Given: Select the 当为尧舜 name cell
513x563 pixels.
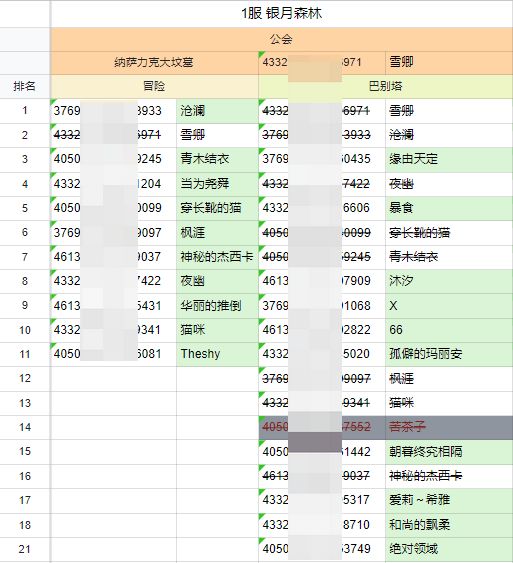Looking at the screenshot, I should coord(217,184).
